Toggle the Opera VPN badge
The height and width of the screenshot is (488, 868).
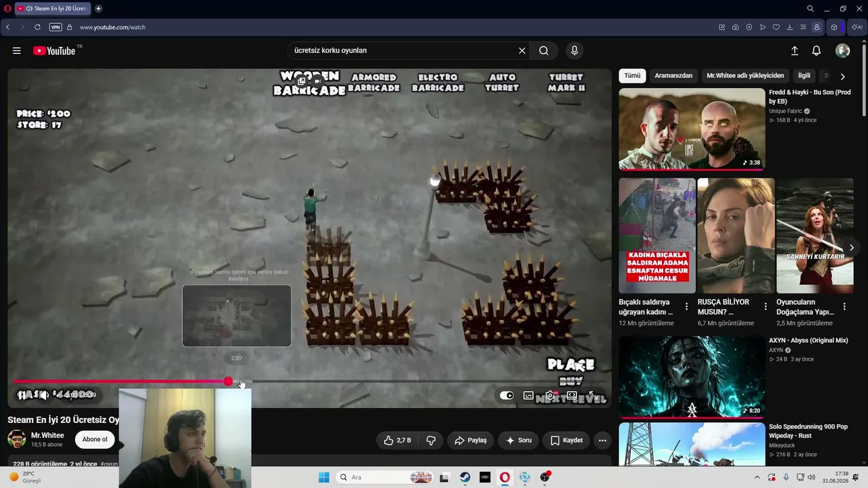coord(56,27)
